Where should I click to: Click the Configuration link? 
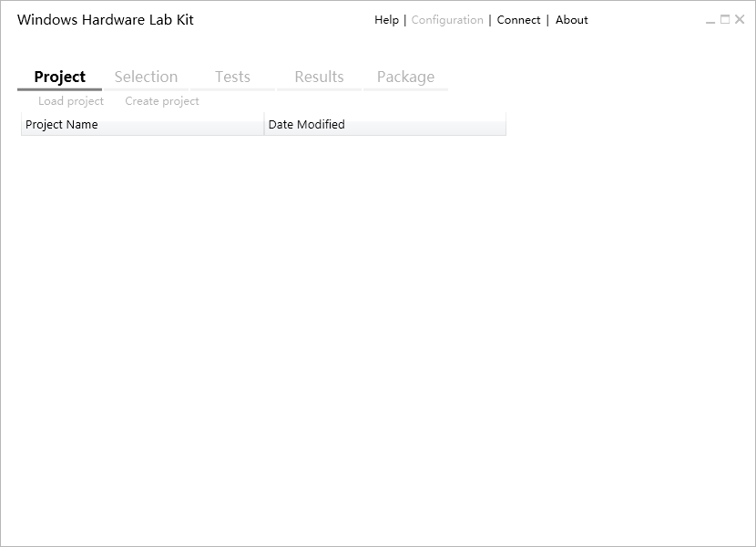[x=447, y=20]
